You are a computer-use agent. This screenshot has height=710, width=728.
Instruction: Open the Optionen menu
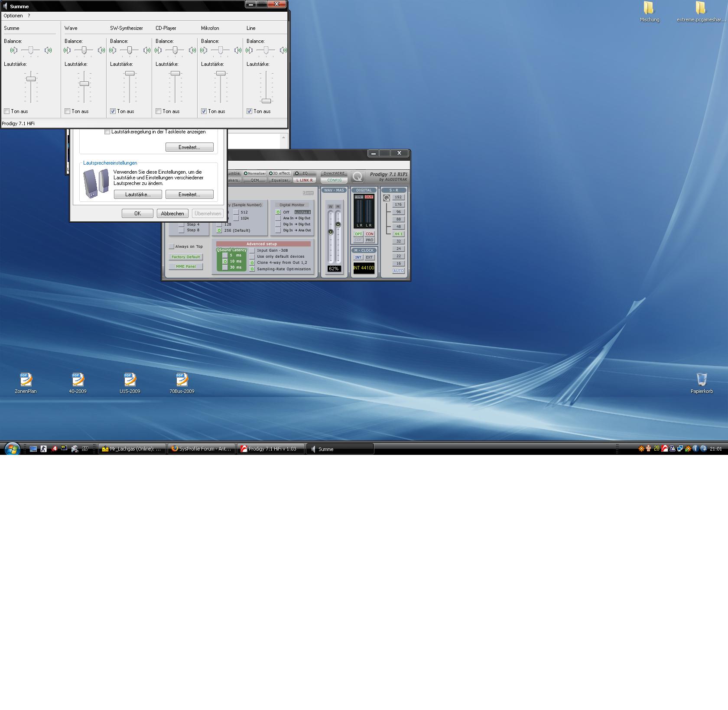13,16
